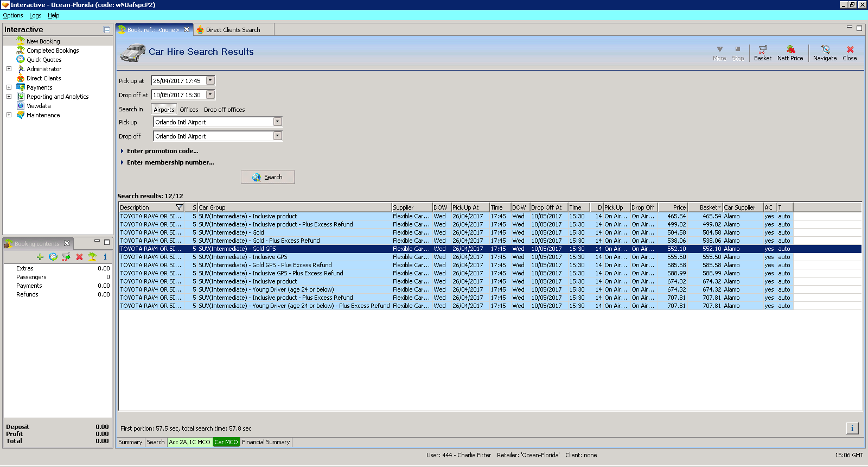
Task: Open the Acc 2A,1C MCO tab
Action: click(x=189, y=442)
